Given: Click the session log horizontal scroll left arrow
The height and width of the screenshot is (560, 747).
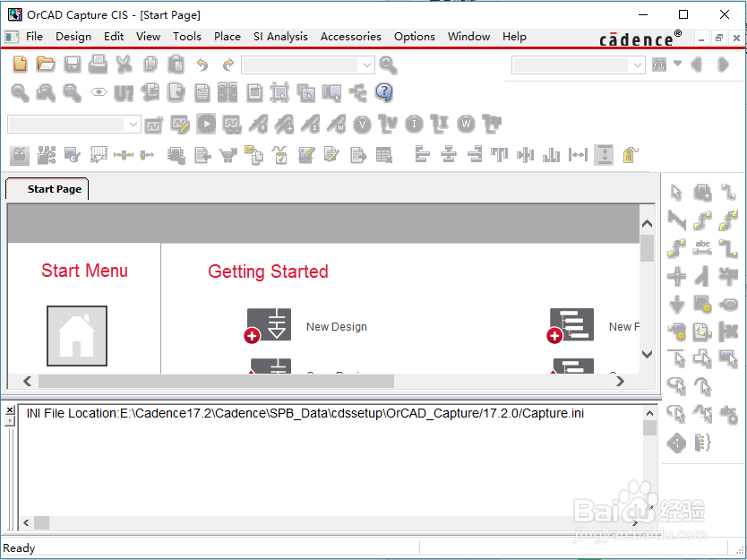Looking at the screenshot, I should click(x=26, y=523).
